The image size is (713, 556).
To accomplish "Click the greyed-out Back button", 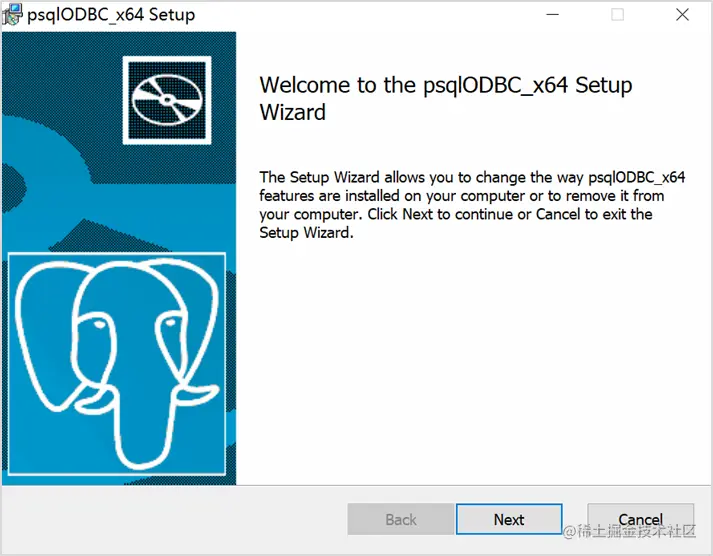I will click(x=401, y=519).
